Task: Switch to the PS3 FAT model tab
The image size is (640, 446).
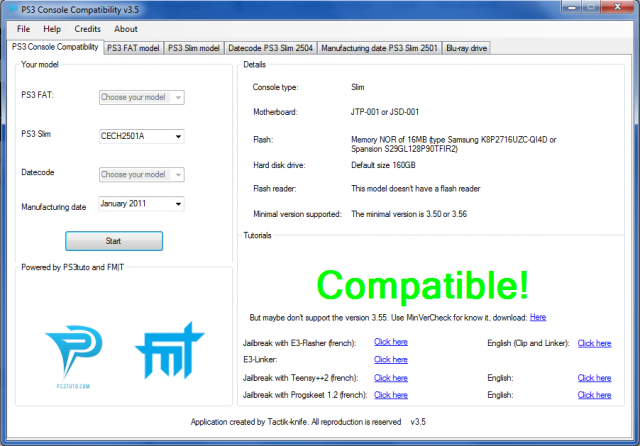Action: 133,48
